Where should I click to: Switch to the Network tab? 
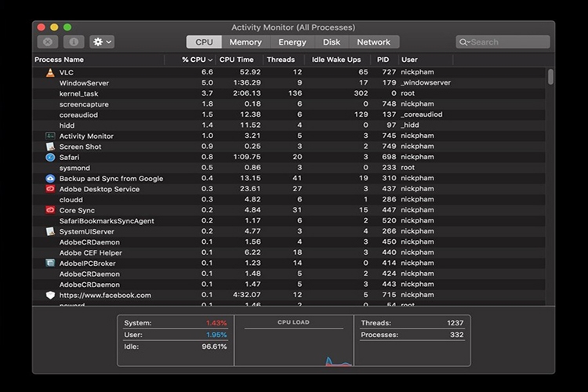(x=373, y=42)
